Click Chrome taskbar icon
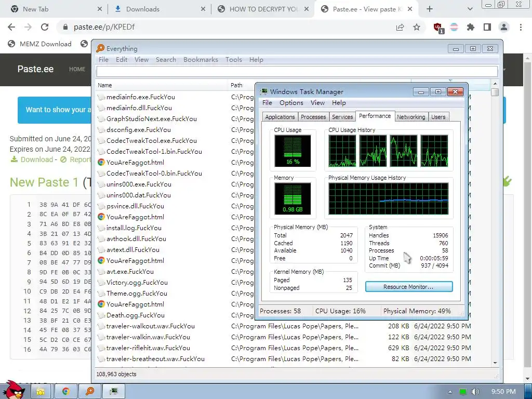Screen dimensions: 532x399 (x=66, y=392)
